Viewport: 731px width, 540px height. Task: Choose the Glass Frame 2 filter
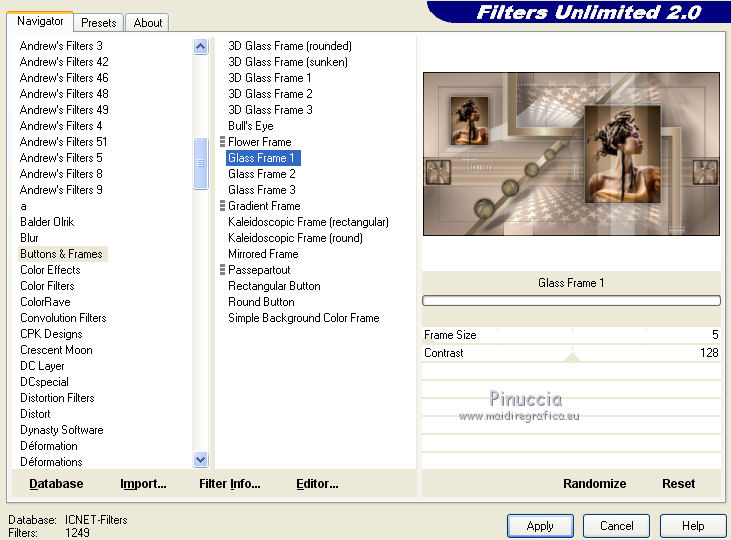(262, 173)
